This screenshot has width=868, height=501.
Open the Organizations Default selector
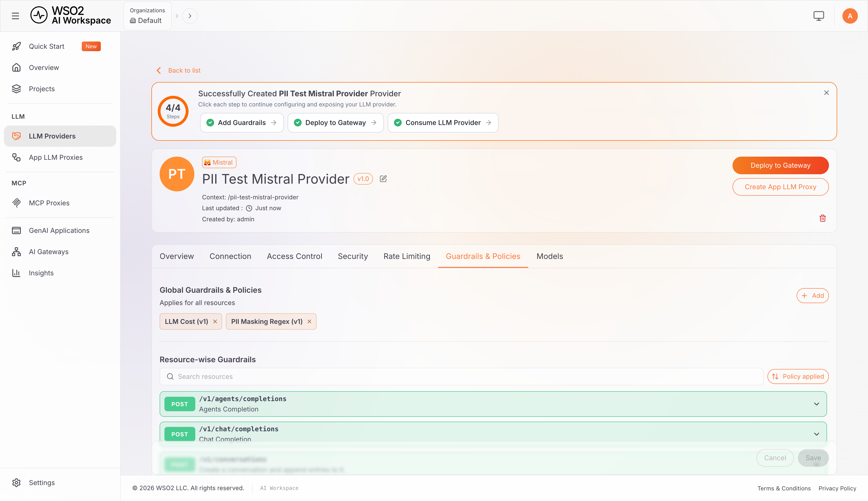pos(147,16)
